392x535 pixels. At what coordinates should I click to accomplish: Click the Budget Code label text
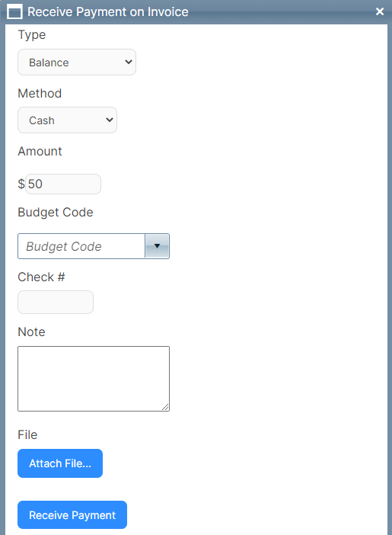coord(56,212)
